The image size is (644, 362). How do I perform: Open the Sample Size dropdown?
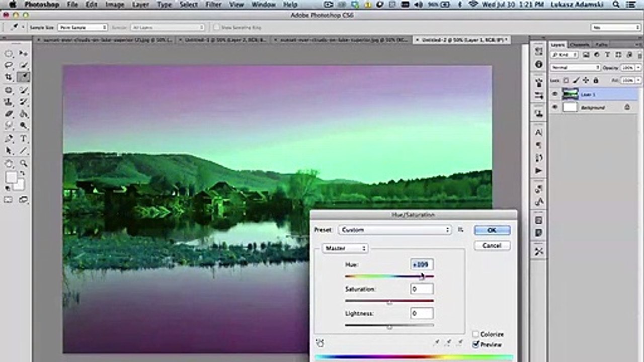83,27
